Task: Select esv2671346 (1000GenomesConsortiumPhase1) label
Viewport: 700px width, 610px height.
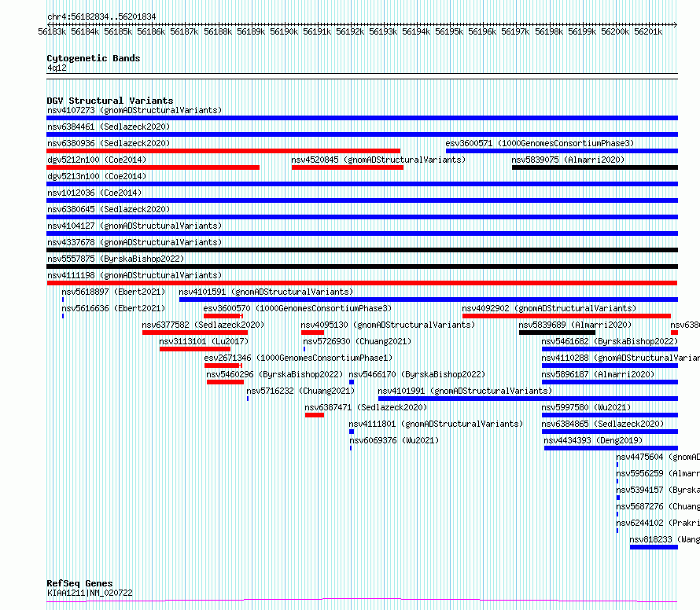Action: [298, 358]
